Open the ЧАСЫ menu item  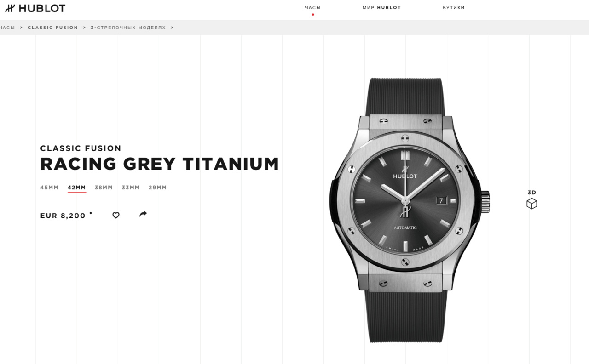(x=313, y=8)
